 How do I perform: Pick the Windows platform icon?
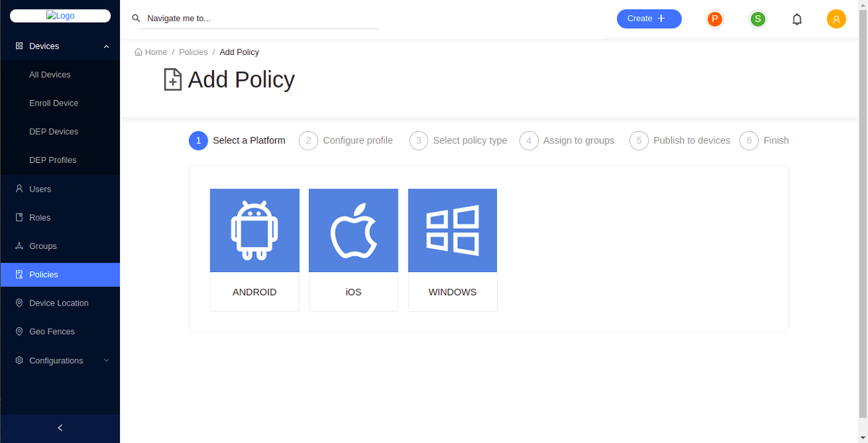click(452, 231)
